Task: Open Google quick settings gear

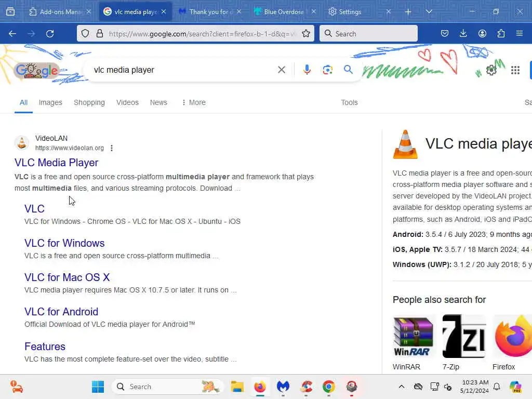Action: tap(491, 70)
